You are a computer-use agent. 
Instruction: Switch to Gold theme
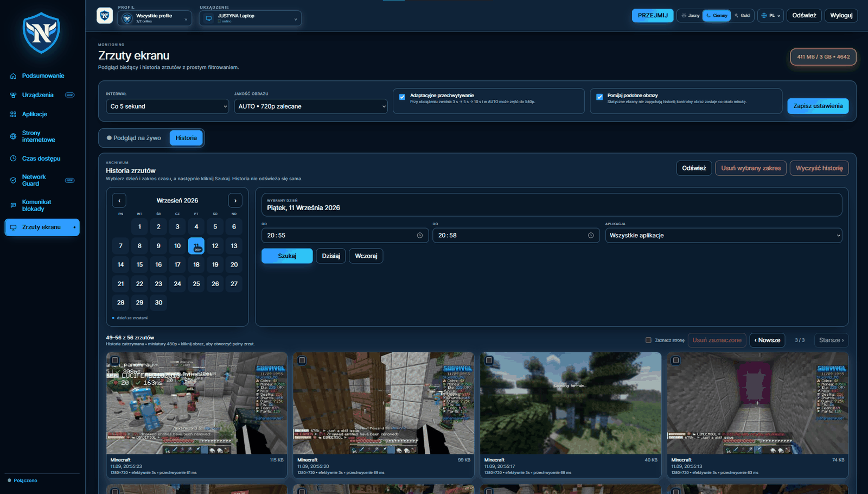point(742,16)
